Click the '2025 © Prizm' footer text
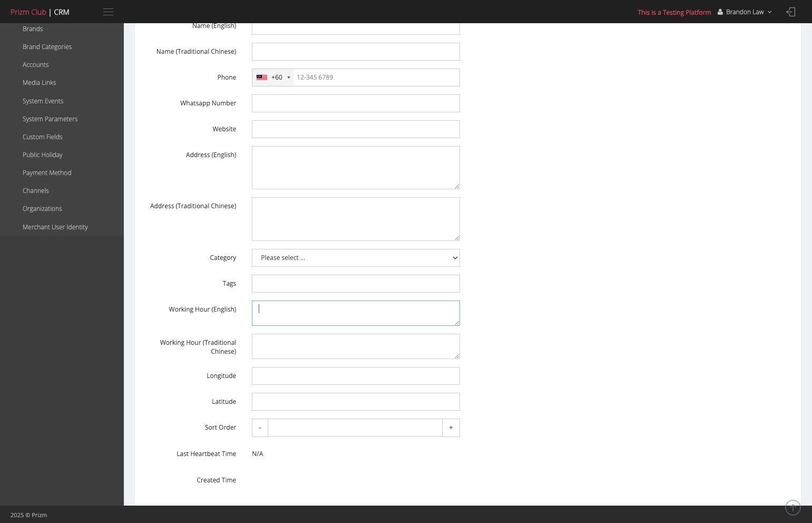 (29, 515)
